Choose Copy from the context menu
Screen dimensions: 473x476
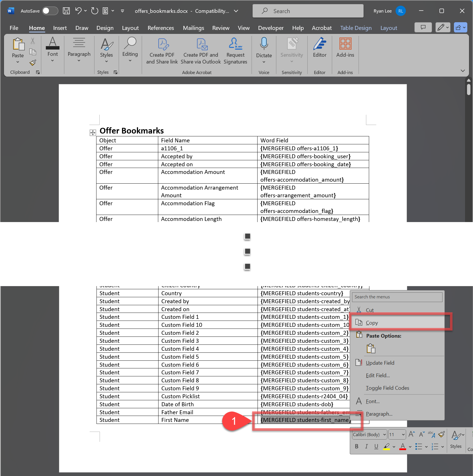372,323
